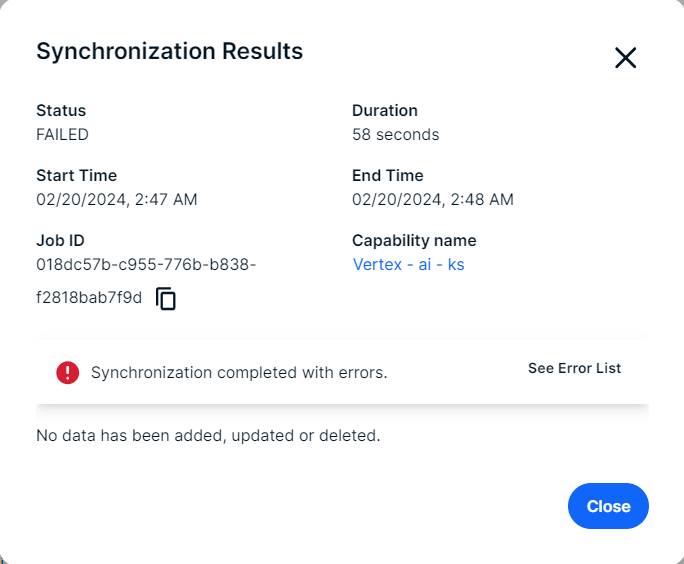Screen dimensions: 684x564
Task: Select the FAILED status value
Action: coord(62,135)
